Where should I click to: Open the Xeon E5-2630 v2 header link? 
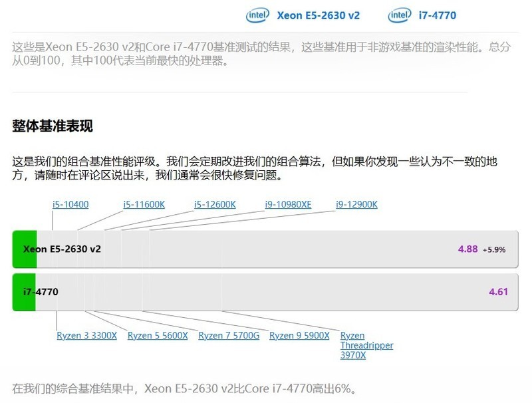point(319,15)
